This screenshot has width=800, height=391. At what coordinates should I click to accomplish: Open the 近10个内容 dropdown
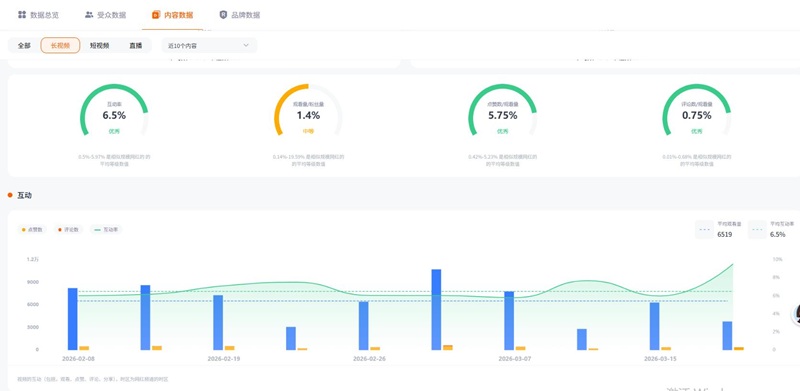[209, 45]
